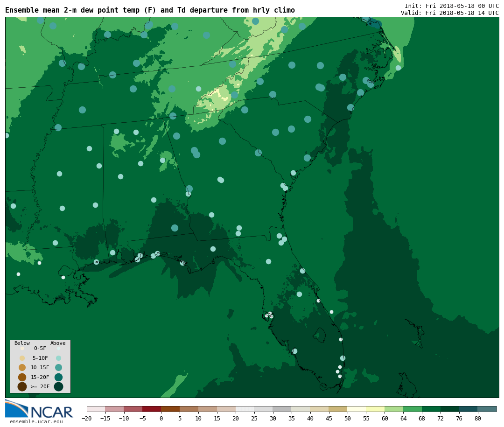Click the 5-10F label in the legend
Image resolution: width=504 pixels, height=427 pixels.
coord(40,358)
